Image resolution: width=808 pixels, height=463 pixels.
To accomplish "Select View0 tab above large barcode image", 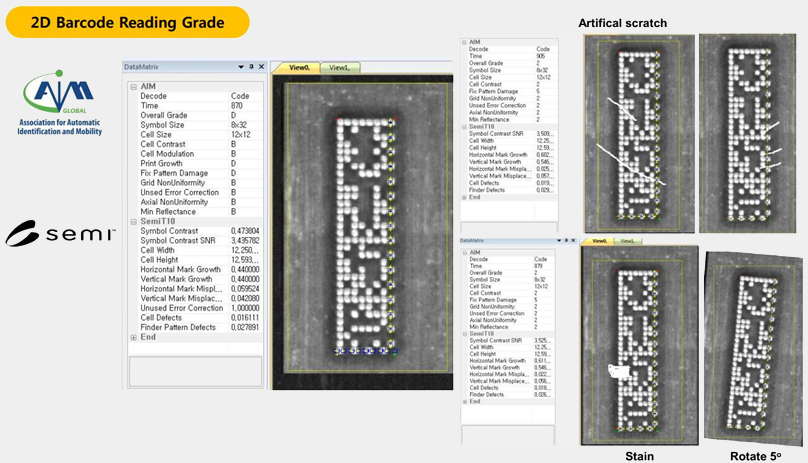I will 299,67.
